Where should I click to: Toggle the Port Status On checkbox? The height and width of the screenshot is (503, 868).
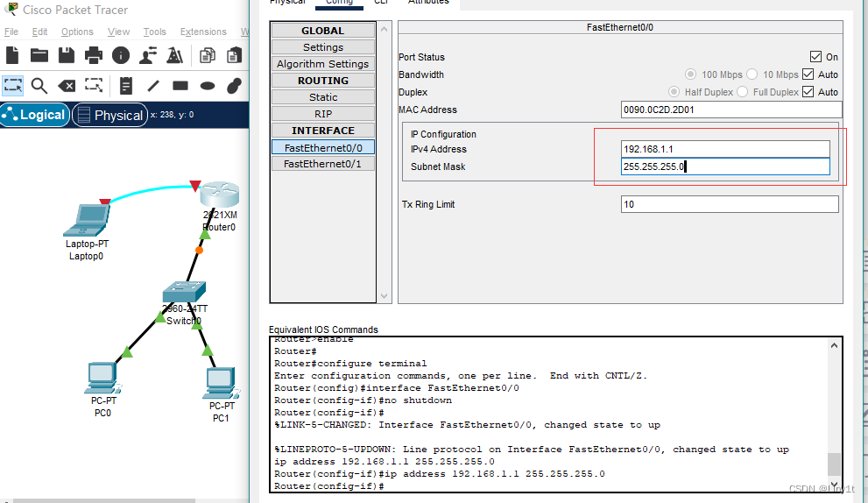(x=815, y=56)
